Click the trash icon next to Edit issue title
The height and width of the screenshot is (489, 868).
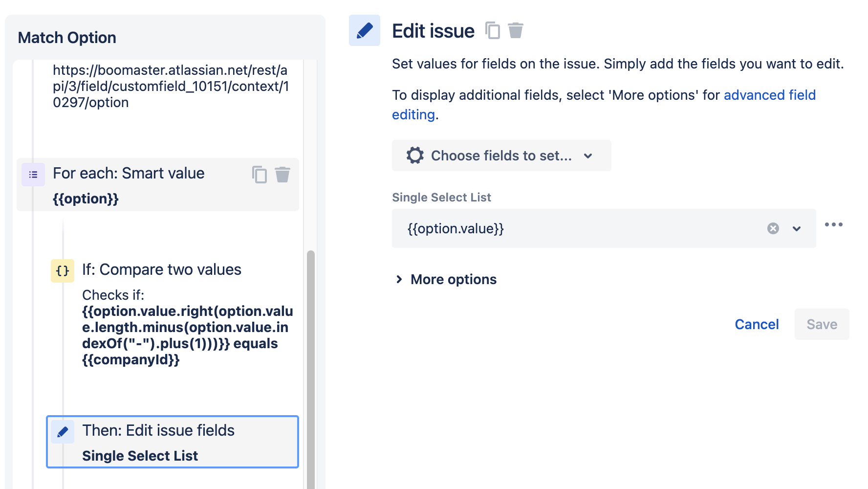coord(516,30)
